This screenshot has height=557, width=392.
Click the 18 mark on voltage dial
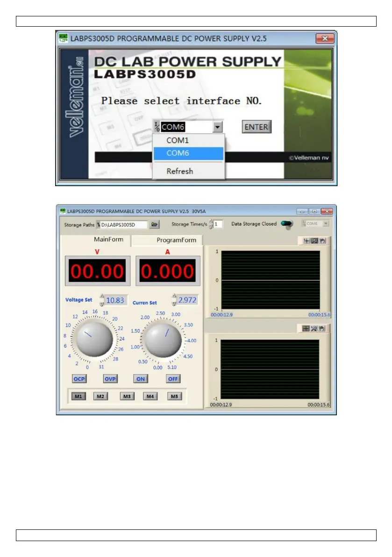point(106,313)
